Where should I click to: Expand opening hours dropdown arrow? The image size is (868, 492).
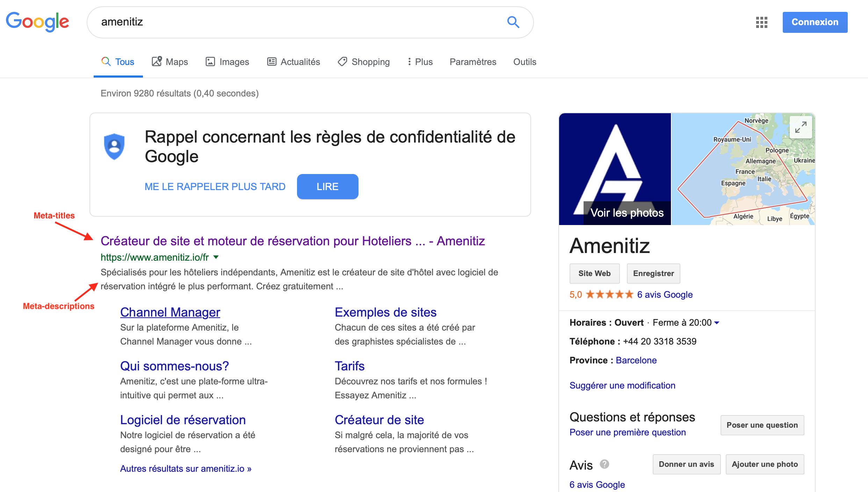click(717, 323)
